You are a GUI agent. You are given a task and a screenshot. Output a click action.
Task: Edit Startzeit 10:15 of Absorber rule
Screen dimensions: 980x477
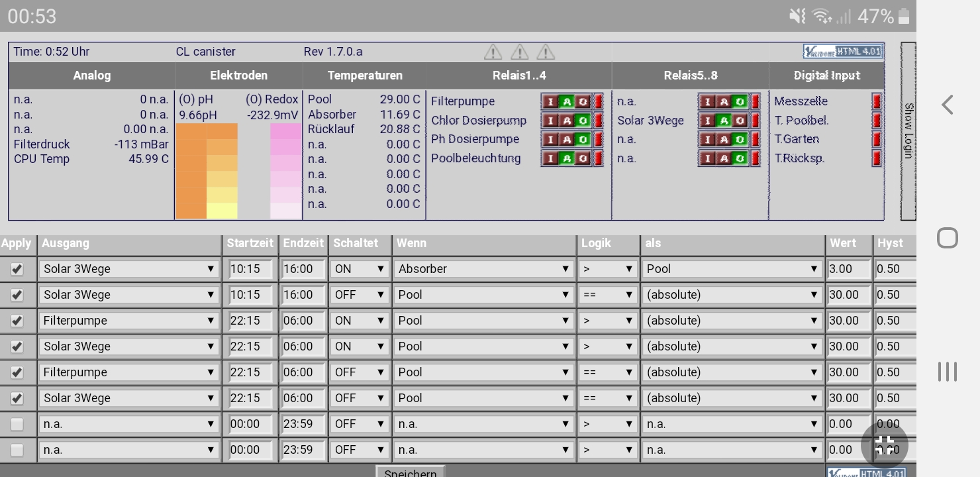tap(250, 269)
